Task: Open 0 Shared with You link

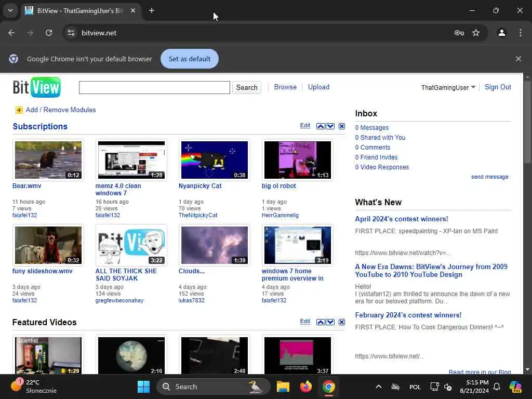Action: pos(380,138)
